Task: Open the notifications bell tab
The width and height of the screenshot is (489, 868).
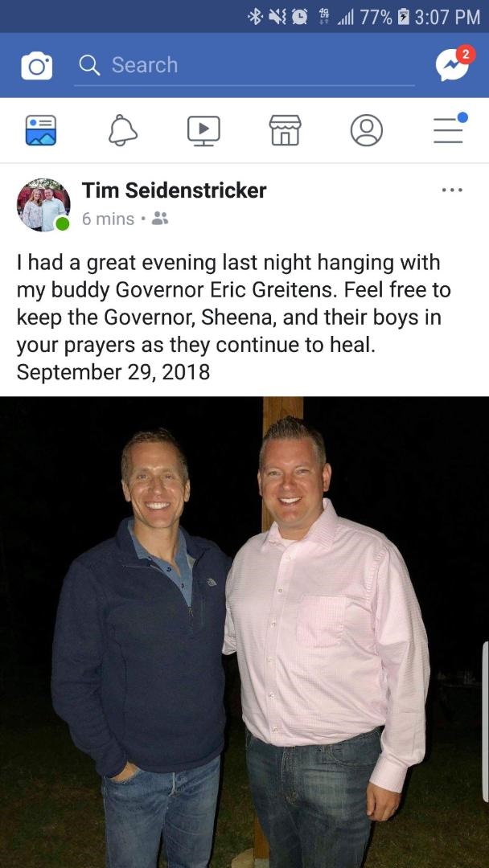Action: 123,131
